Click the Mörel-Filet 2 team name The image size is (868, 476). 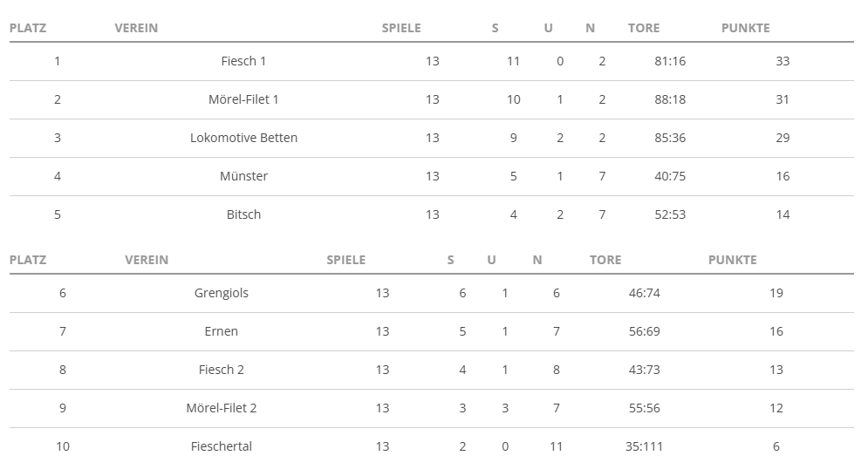pos(222,408)
